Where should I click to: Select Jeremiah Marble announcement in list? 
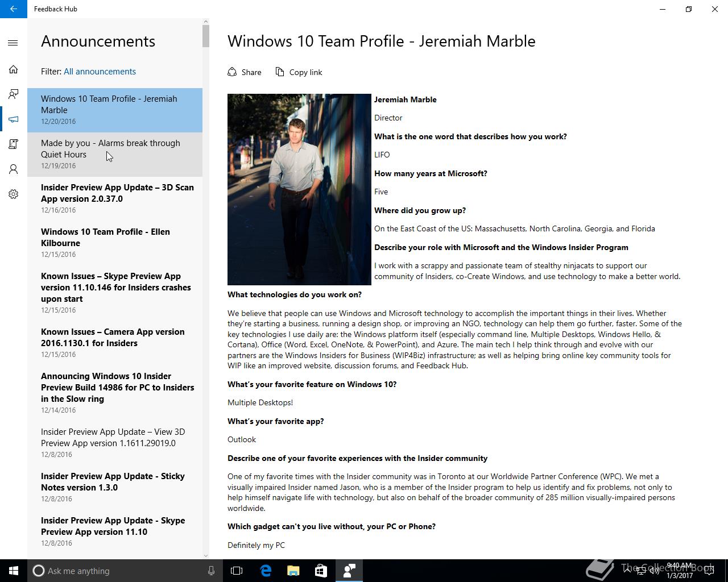click(115, 110)
